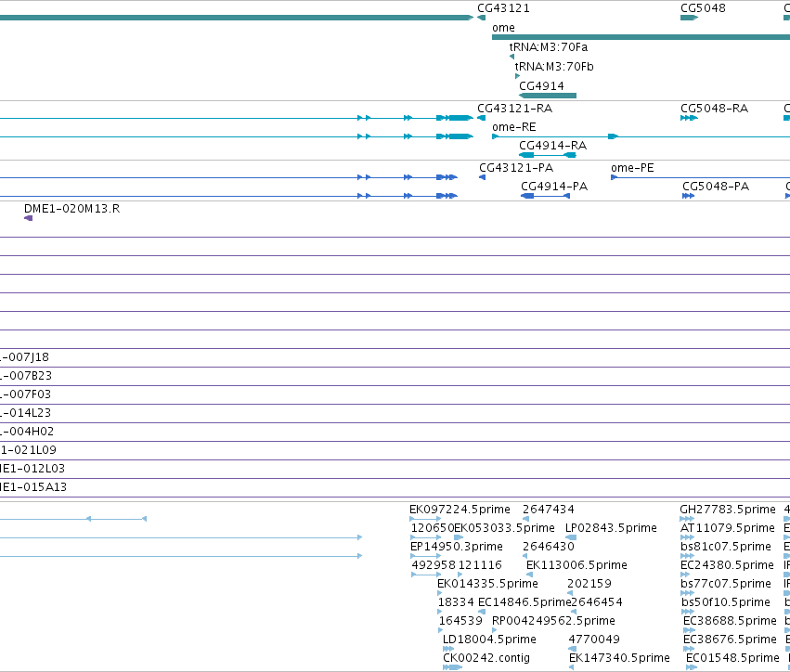Image resolution: width=790 pixels, height=672 pixels.
Task: Click the bs77c07.5prime EST label
Action: (726, 584)
